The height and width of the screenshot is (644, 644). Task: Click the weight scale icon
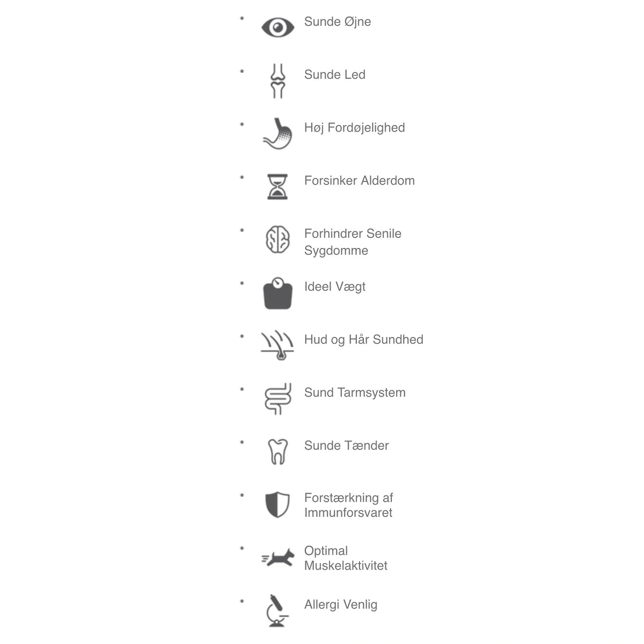coord(277,293)
